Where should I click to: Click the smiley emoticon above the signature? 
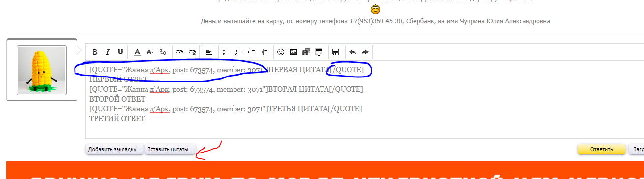click(x=376, y=9)
